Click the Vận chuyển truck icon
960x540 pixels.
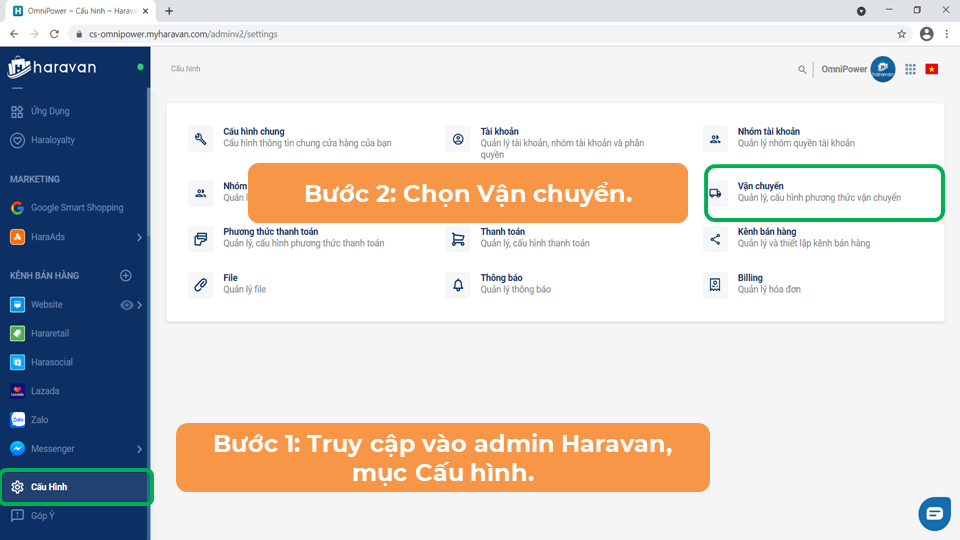(715, 193)
